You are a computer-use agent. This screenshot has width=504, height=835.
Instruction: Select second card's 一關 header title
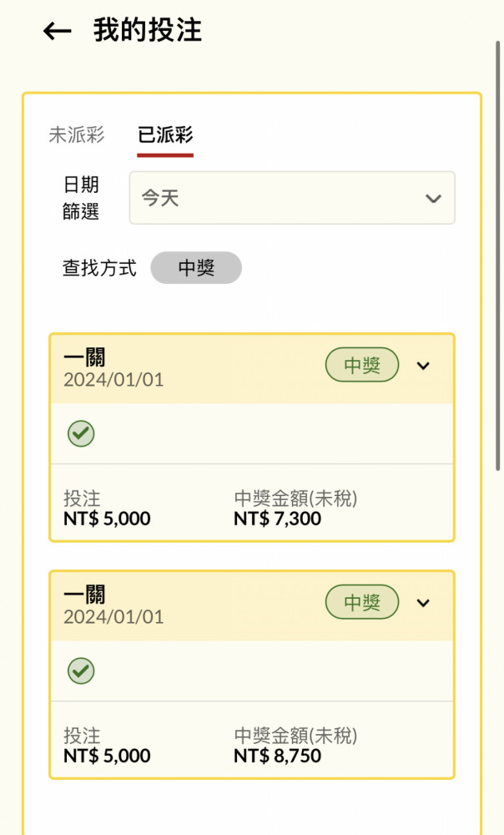click(84, 594)
